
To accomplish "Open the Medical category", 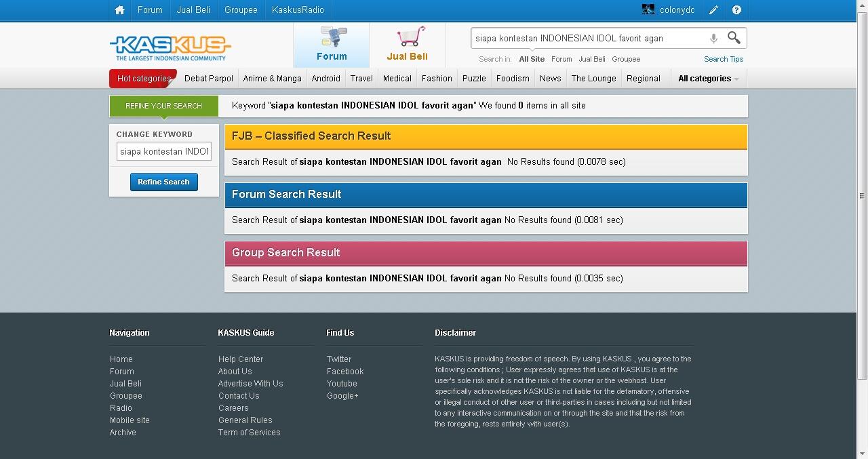I will 397,79.
